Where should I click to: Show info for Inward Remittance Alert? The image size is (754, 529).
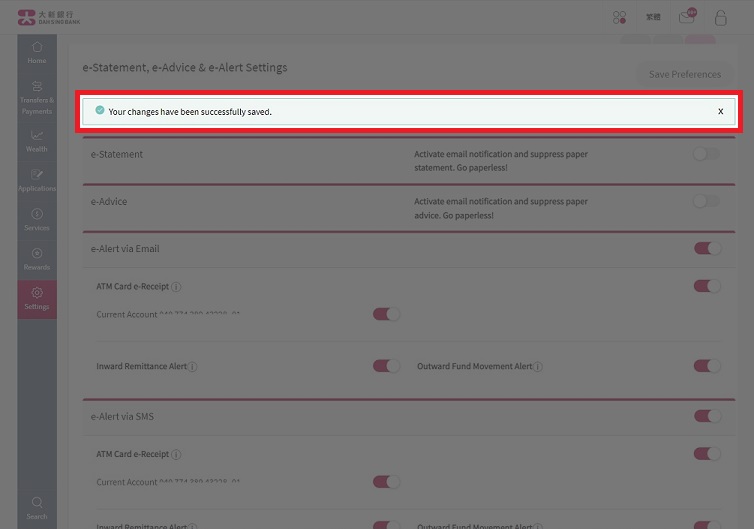(193, 367)
